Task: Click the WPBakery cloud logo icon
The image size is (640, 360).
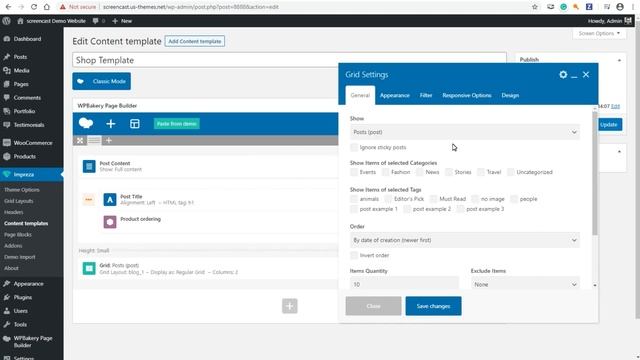Action: pos(86,123)
